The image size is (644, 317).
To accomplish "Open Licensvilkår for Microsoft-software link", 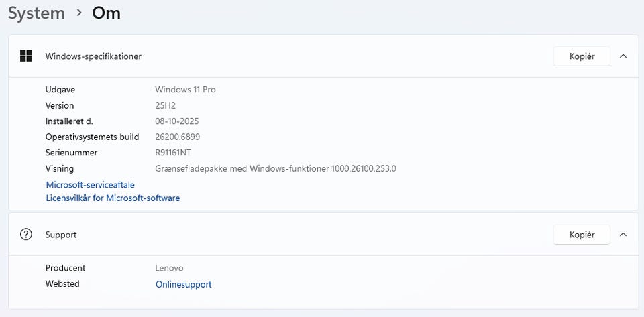I will (x=113, y=198).
